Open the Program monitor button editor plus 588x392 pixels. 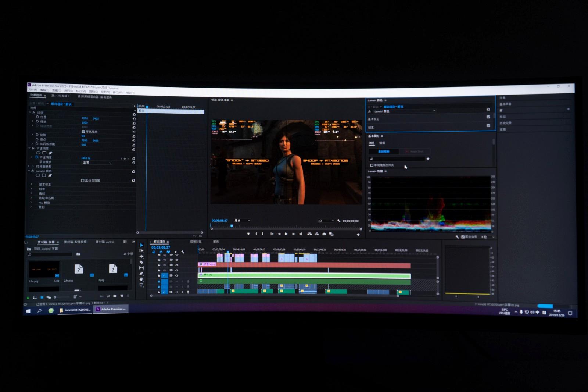pyautogui.click(x=358, y=235)
